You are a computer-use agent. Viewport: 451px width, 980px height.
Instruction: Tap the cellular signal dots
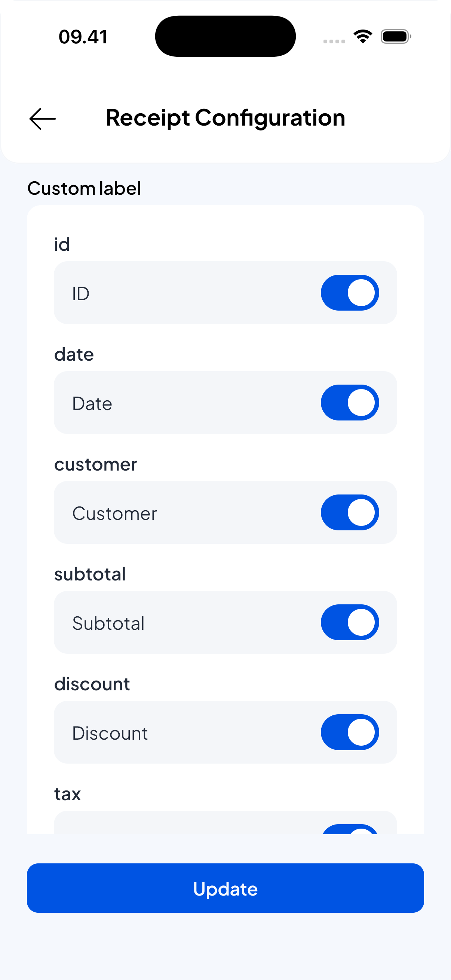pos(334,41)
